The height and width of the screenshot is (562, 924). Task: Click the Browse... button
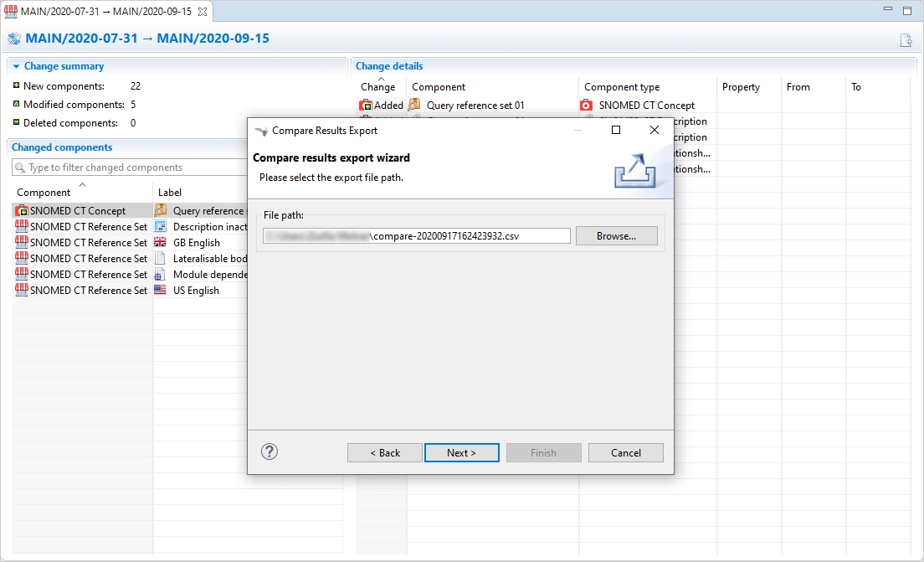pos(616,236)
